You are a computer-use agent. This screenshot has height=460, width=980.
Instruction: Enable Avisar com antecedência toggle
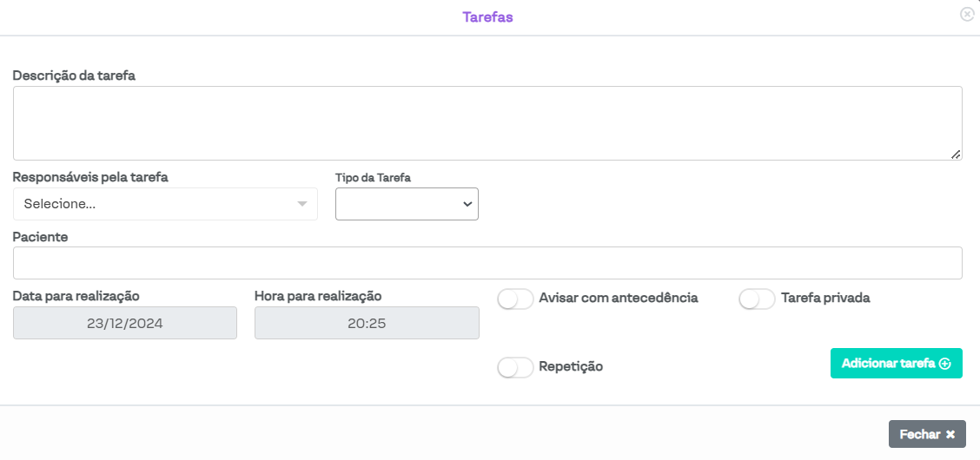[x=515, y=299]
